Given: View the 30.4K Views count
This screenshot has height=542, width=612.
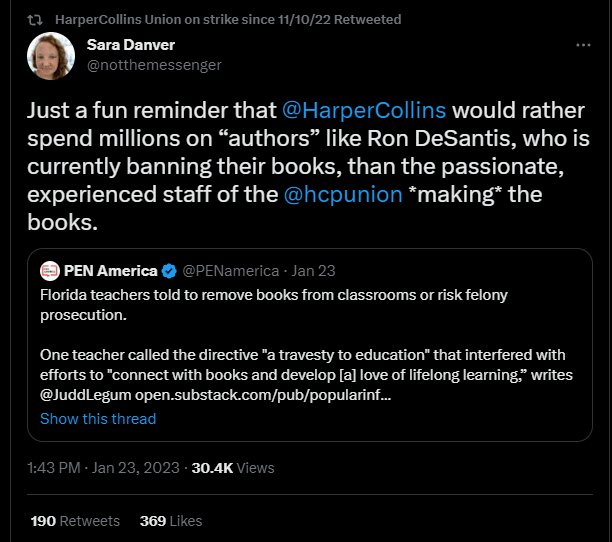Looking at the screenshot, I should pyautogui.click(x=233, y=468).
